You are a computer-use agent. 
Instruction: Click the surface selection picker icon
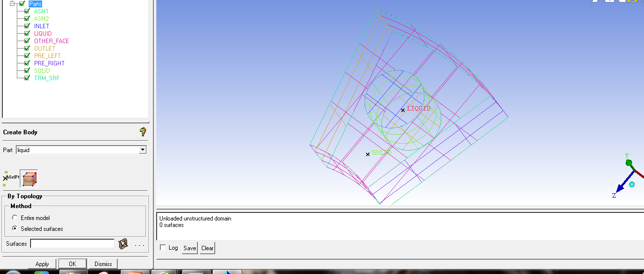(x=123, y=244)
